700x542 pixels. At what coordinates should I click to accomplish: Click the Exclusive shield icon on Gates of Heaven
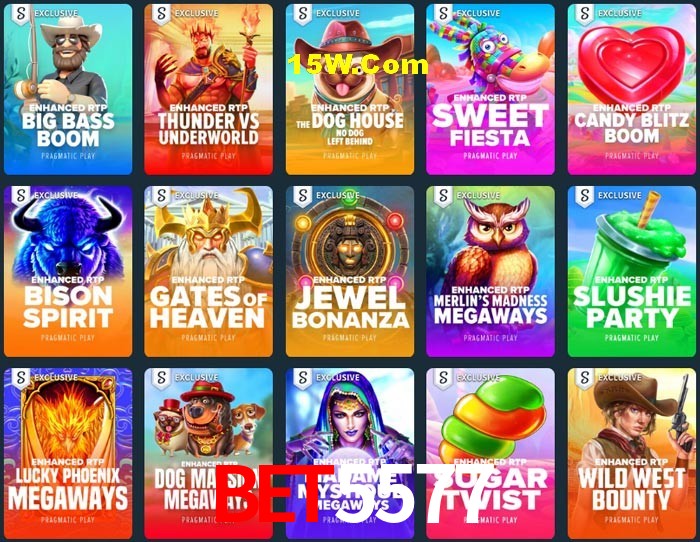[161, 196]
